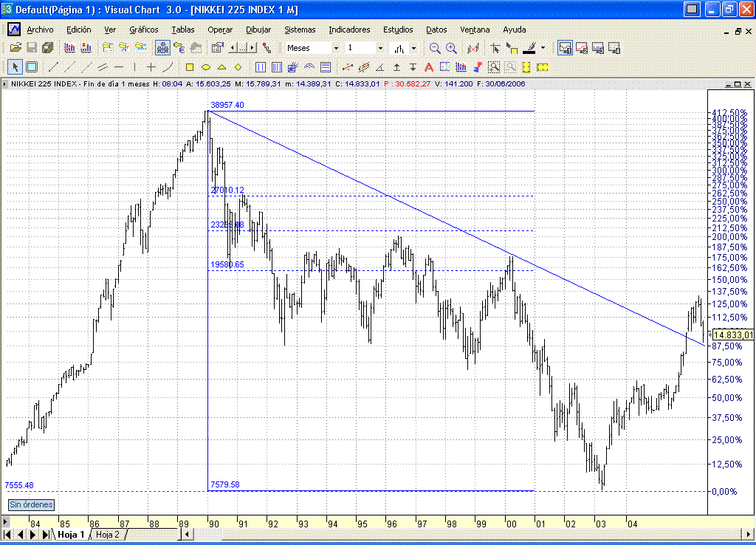The width and height of the screenshot is (756, 545).
Task: Click horizontal scrollbar right arrow
Action: (749, 535)
